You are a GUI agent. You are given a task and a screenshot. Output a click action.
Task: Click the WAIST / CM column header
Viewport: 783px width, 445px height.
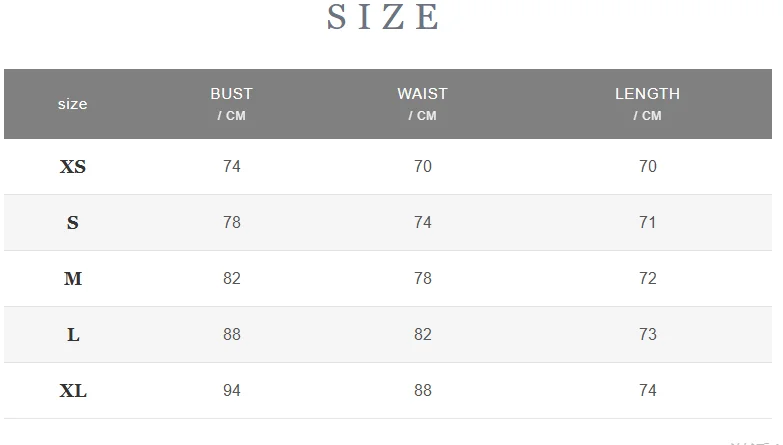click(x=422, y=104)
